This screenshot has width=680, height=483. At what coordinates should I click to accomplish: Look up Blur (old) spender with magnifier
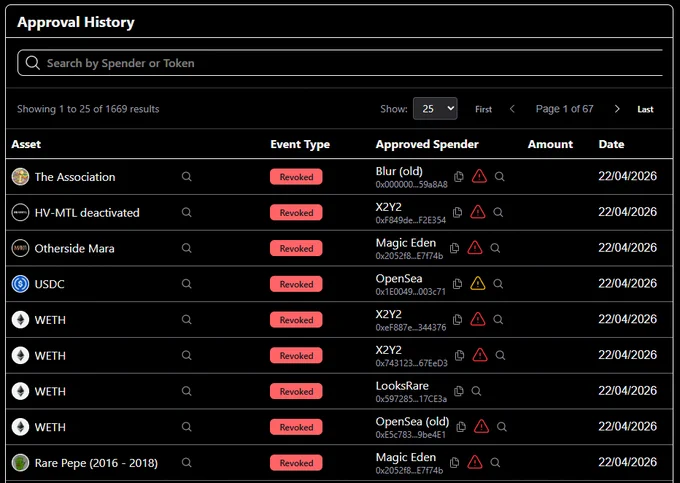point(500,176)
